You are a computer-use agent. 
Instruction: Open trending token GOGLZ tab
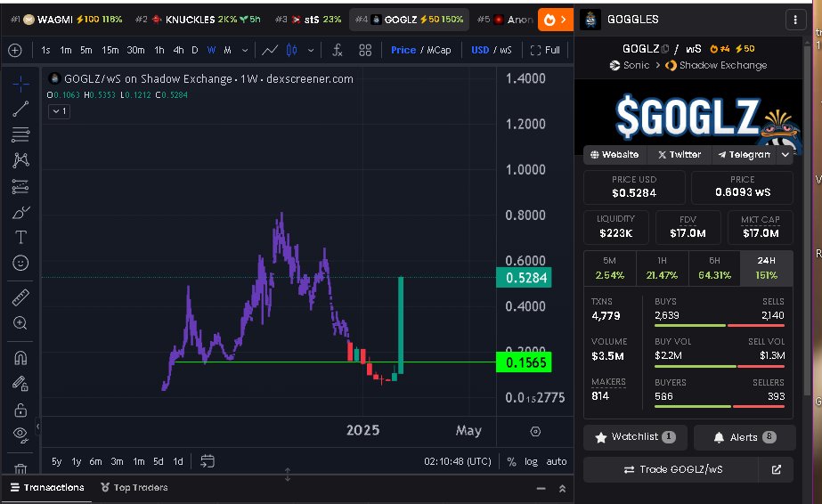409,20
